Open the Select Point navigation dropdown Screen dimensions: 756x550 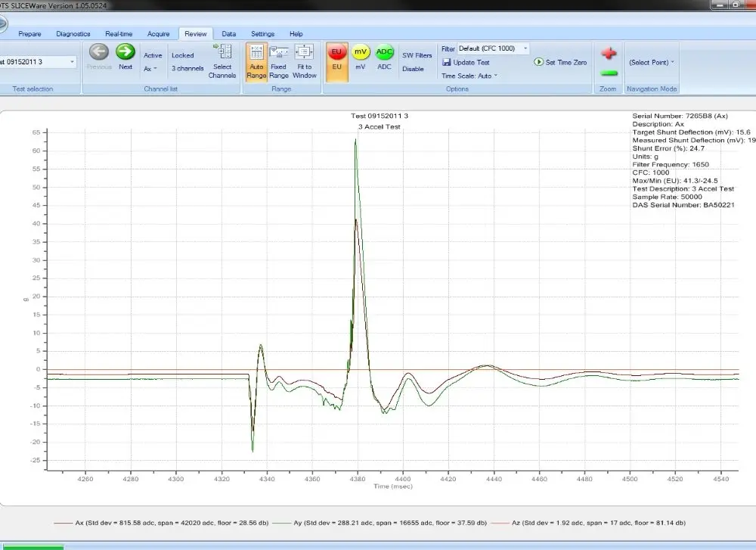(x=652, y=62)
